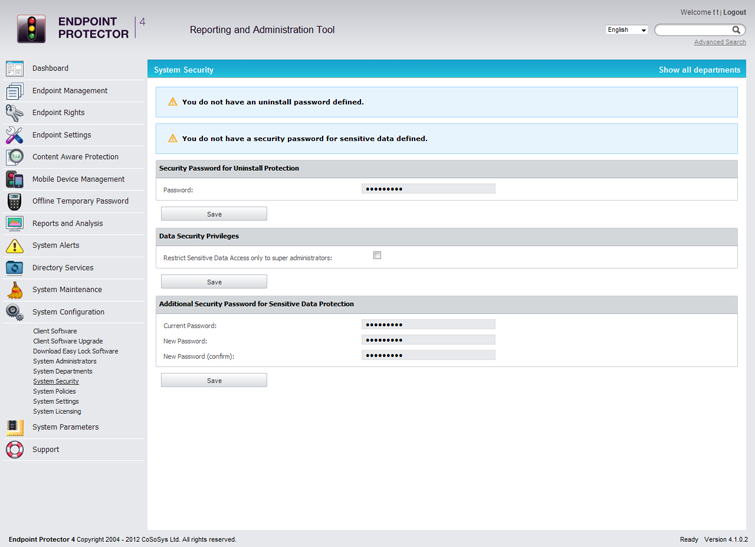Click the Reports and Analysis monitor icon

pos(14,223)
